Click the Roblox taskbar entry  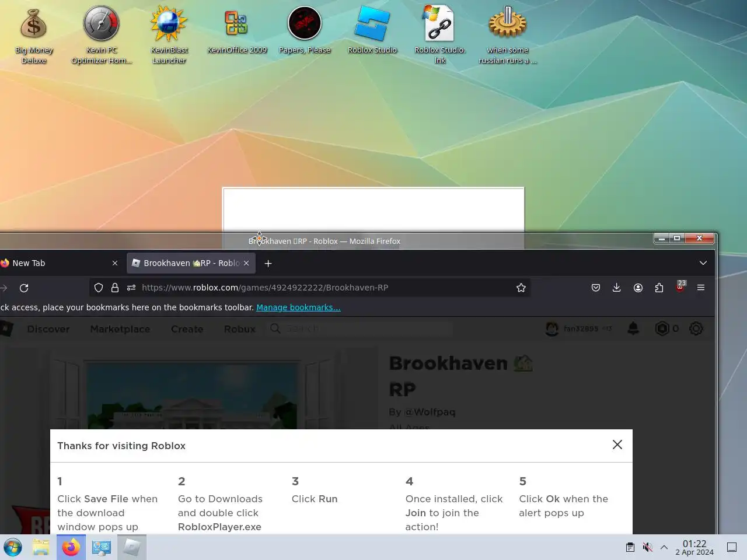click(132, 547)
